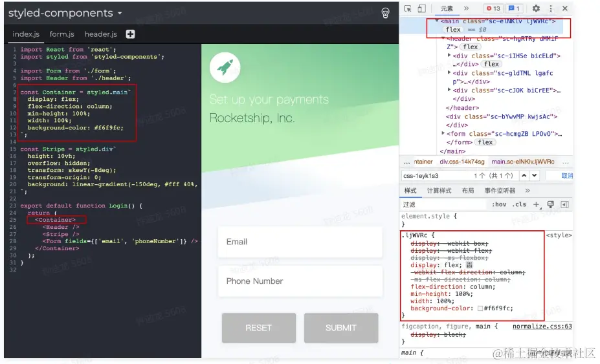Viewport: 600px width, 364px height.
Task: Click the rendering emulation paintbrush icon
Action: [x=550, y=204]
